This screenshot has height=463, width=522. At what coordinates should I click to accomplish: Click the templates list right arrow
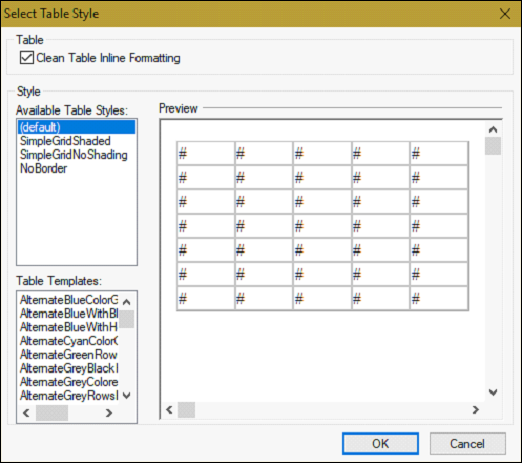coord(109,413)
